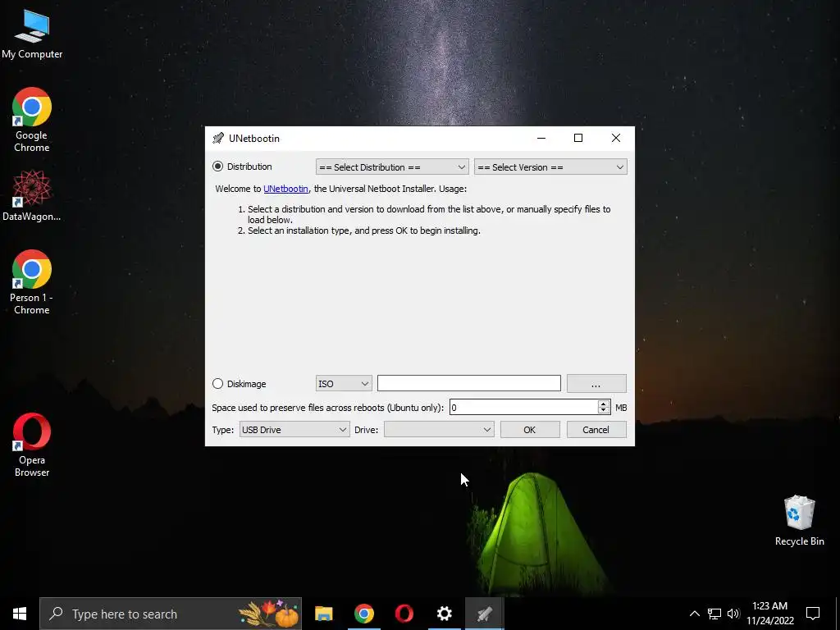Viewport: 840px width, 630px height.
Task: Increase persistent space with up arrow
Action: pyautogui.click(x=603, y=404)
